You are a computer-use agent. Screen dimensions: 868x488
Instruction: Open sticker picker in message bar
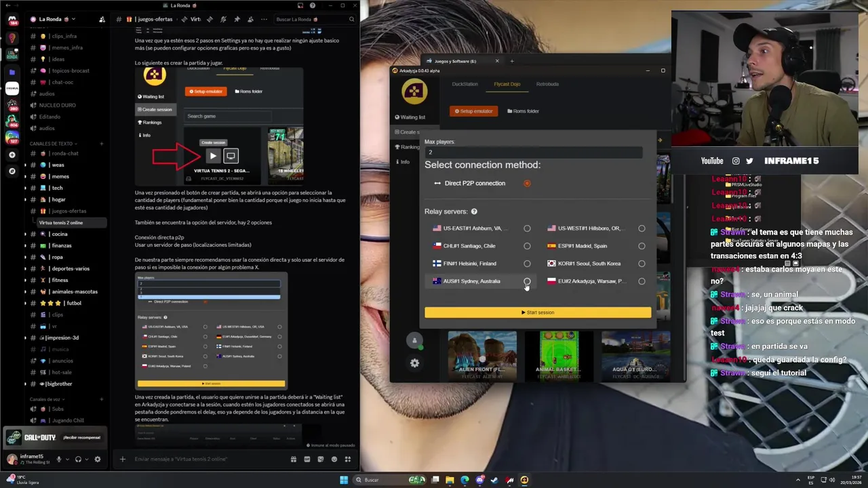point(320,459)
